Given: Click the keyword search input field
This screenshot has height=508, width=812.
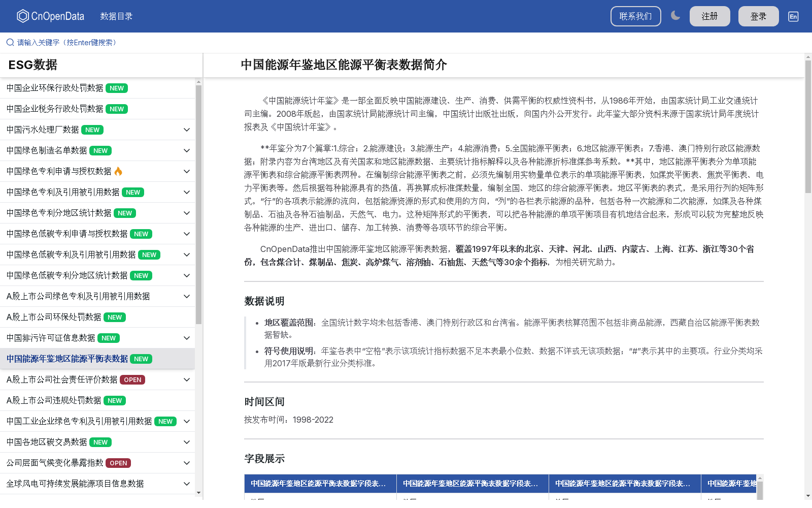Looking at the screenshot, I should pyautogui.click(x=66, y=42).
